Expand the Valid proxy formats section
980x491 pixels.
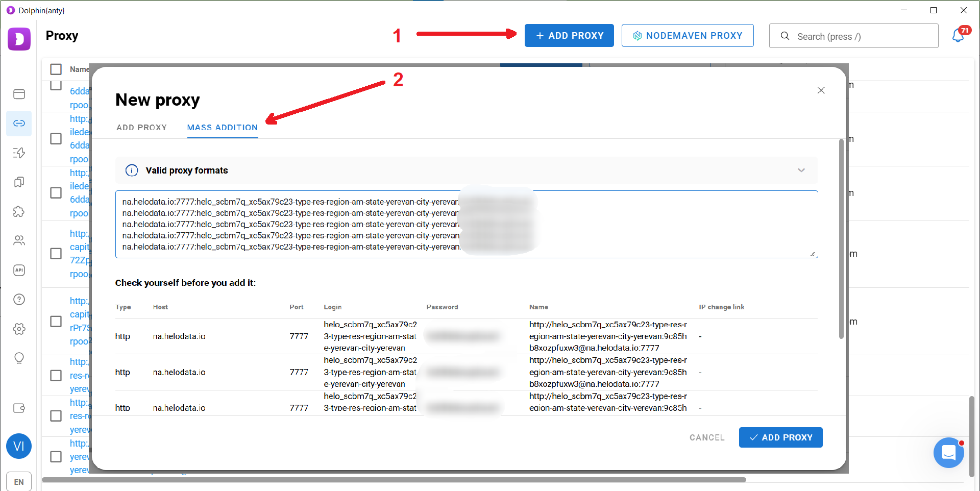pos(801,170)
